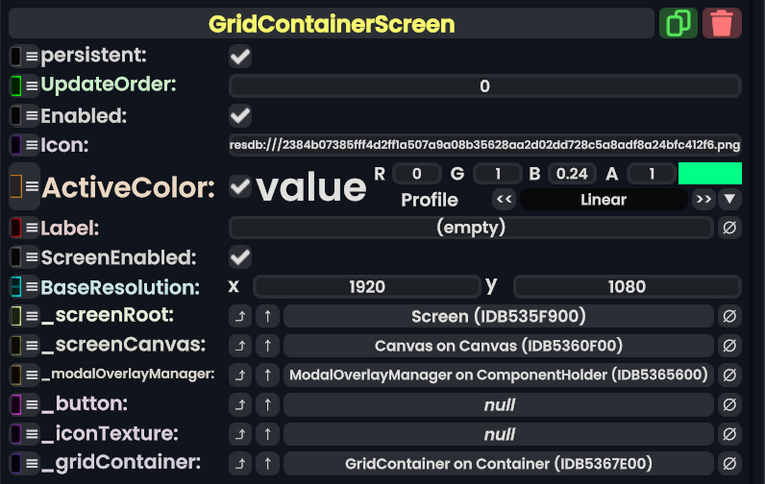Toggle the ScreenEnabled checkbox
765x484 pixels.
pos(240,257)
